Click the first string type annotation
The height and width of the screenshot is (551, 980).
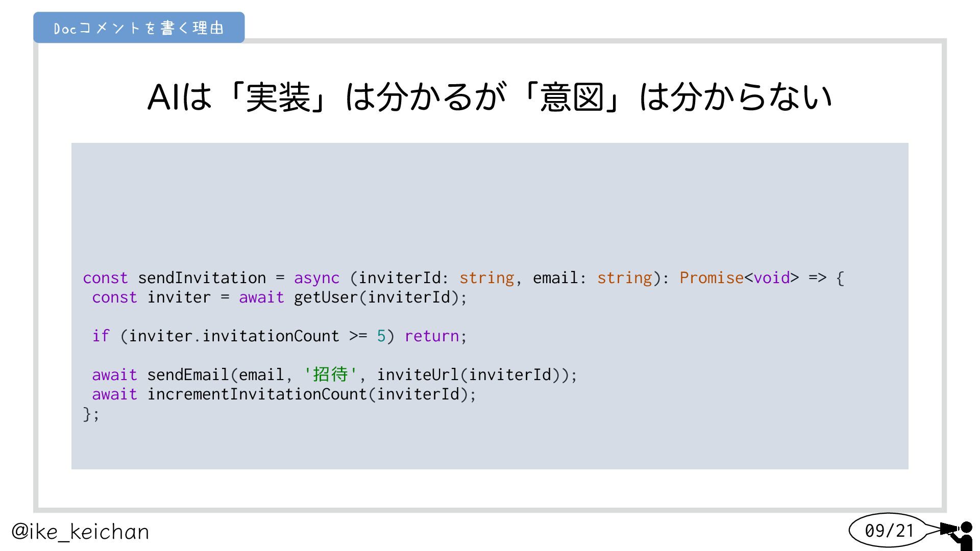[x=486, y=278]
